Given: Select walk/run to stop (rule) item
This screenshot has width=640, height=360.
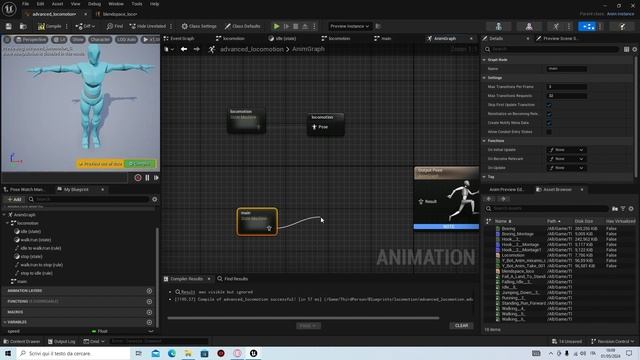Looking at the screenshot, I should point(41,265).
